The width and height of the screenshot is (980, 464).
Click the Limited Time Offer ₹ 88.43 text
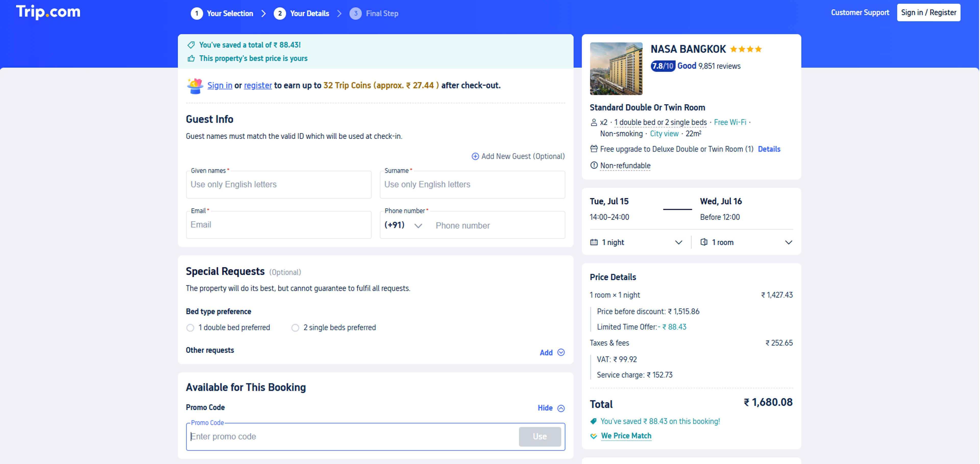point(641,327)
